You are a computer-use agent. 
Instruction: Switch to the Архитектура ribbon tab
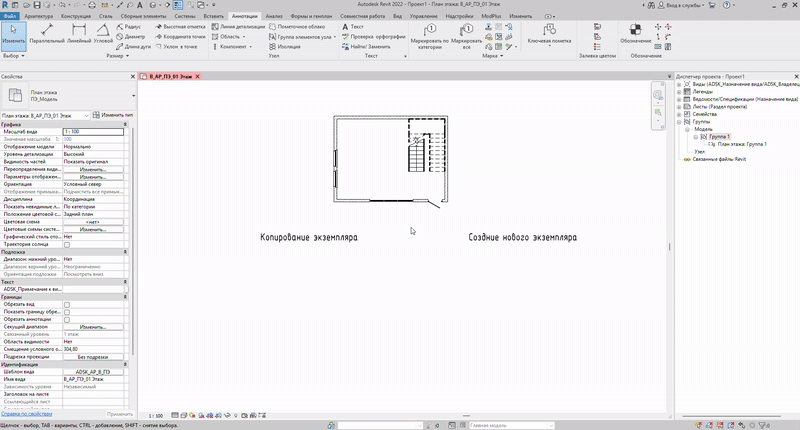coord(39,16)
